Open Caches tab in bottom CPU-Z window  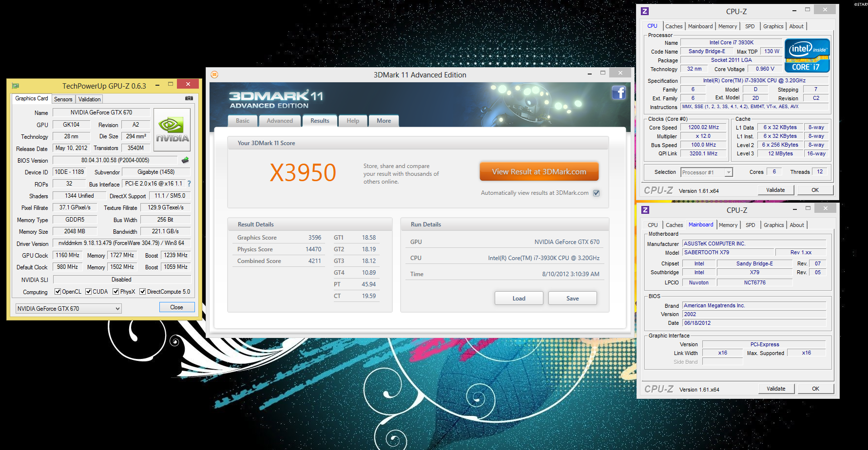click(x=675, y=225)
